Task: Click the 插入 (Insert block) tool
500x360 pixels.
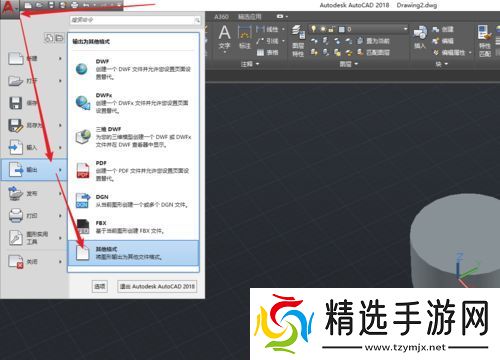Action: (420, 37)
